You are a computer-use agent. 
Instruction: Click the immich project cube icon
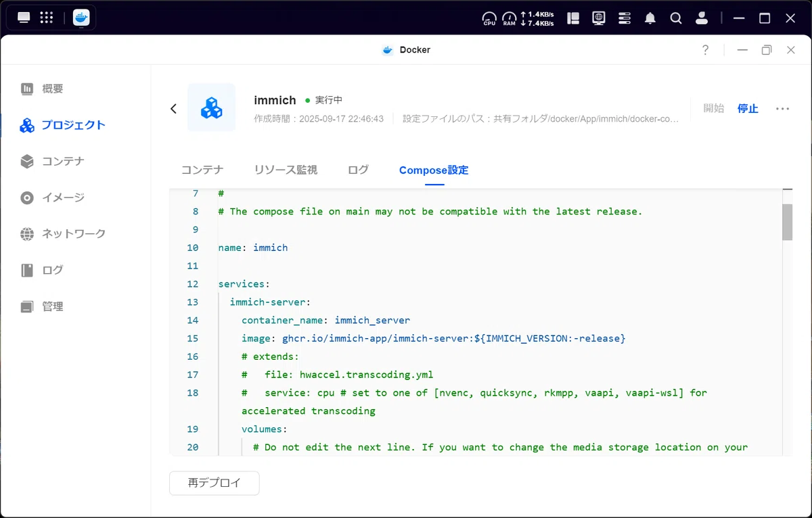[212, 108]
